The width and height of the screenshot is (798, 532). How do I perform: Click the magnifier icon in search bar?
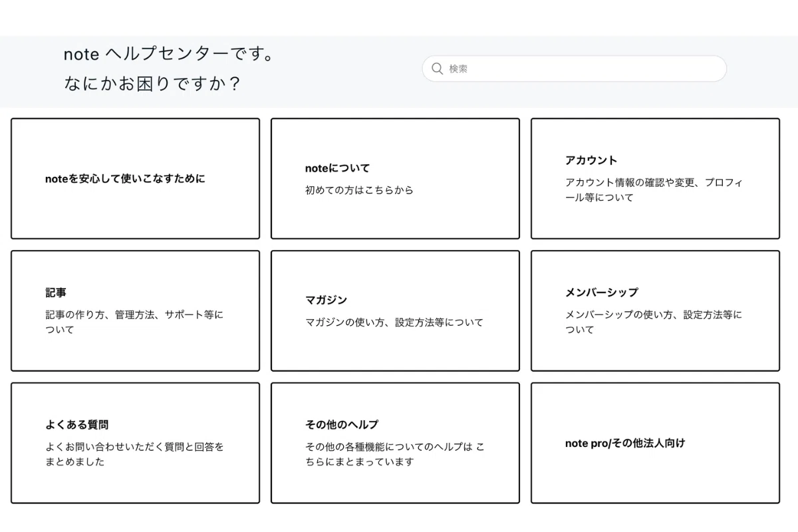(437, 68)
